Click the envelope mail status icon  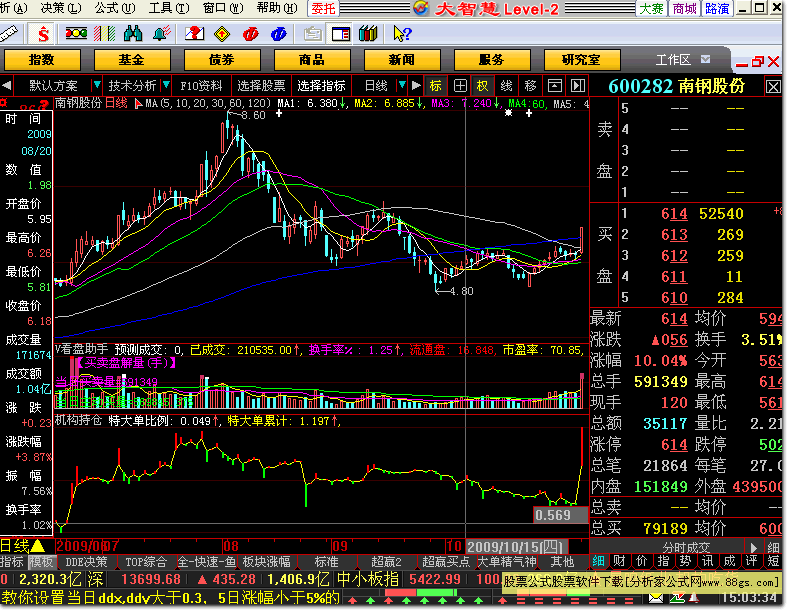coord(656,598)
